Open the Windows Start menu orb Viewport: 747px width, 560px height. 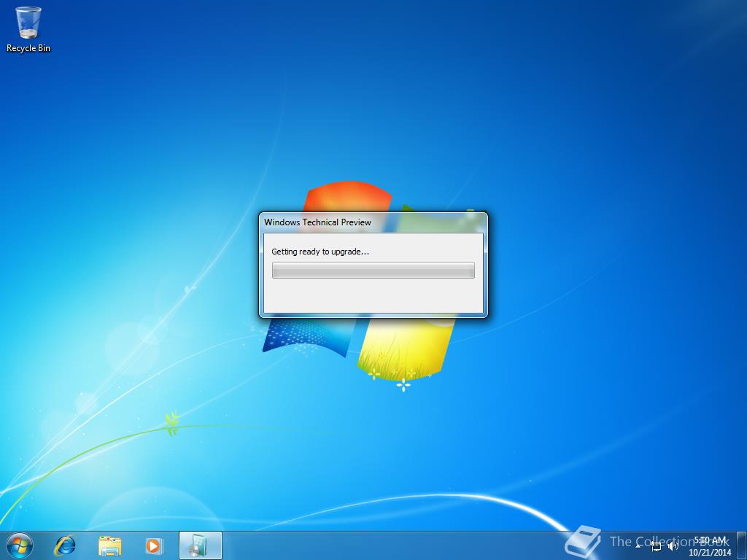19,545
